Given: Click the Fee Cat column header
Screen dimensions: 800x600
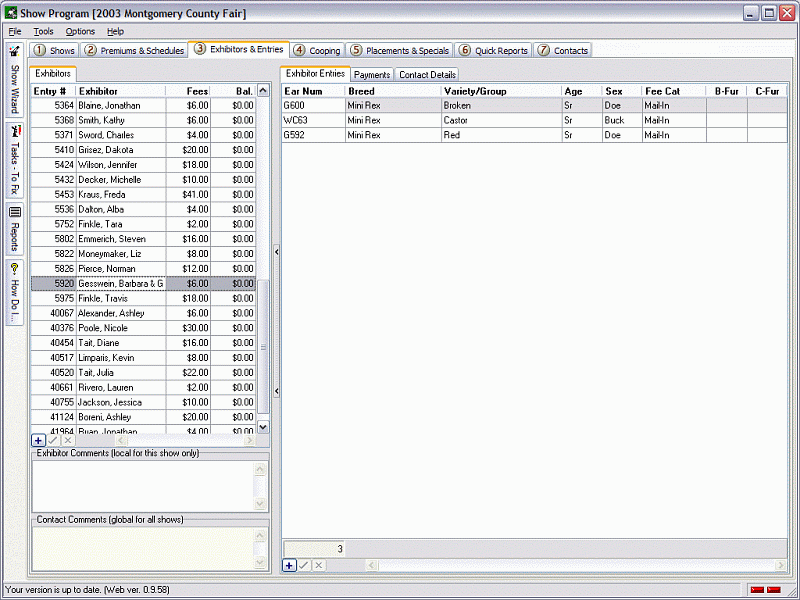Looking at the screenshot, I should tap(674, 91).
